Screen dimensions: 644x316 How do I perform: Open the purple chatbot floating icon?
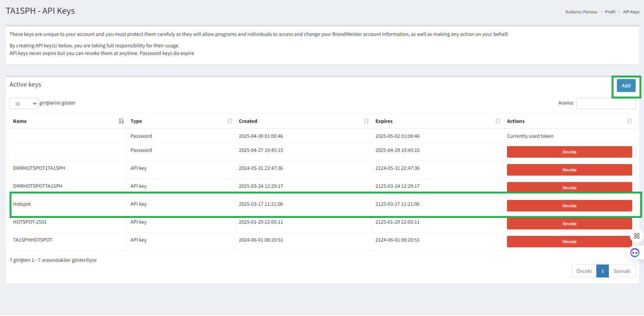(x=635, y=253)
